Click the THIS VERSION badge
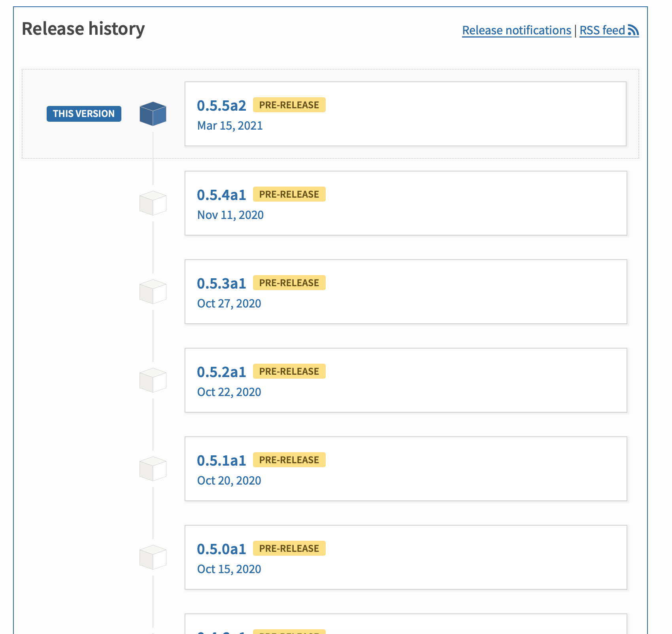Screen dimensions: 672x634 84,113
